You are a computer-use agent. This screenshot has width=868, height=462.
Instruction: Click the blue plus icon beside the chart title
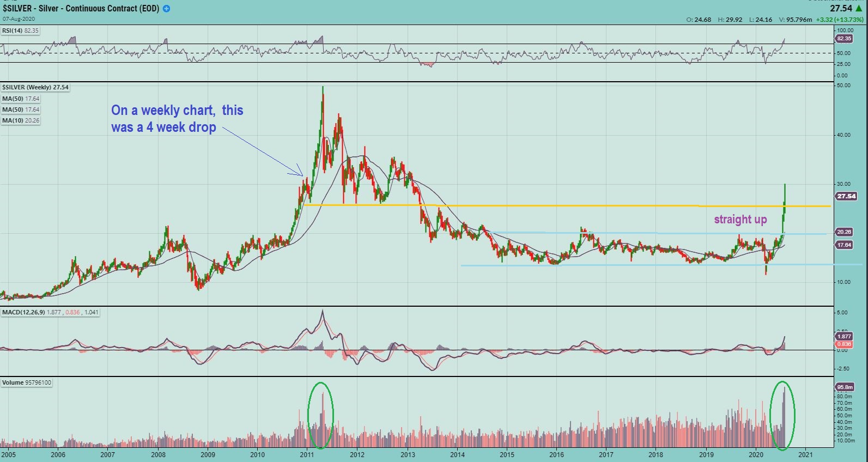[166, 9]
